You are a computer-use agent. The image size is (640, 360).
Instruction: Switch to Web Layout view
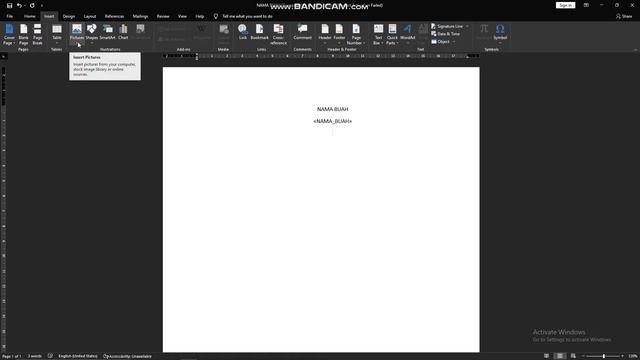click(573, 356)
